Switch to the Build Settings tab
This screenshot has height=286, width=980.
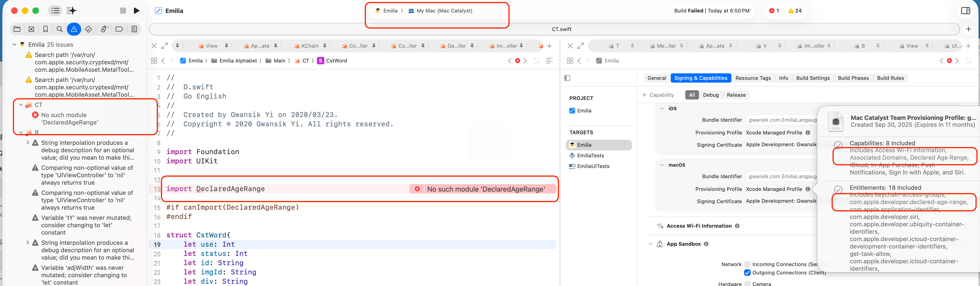[812, 78]
